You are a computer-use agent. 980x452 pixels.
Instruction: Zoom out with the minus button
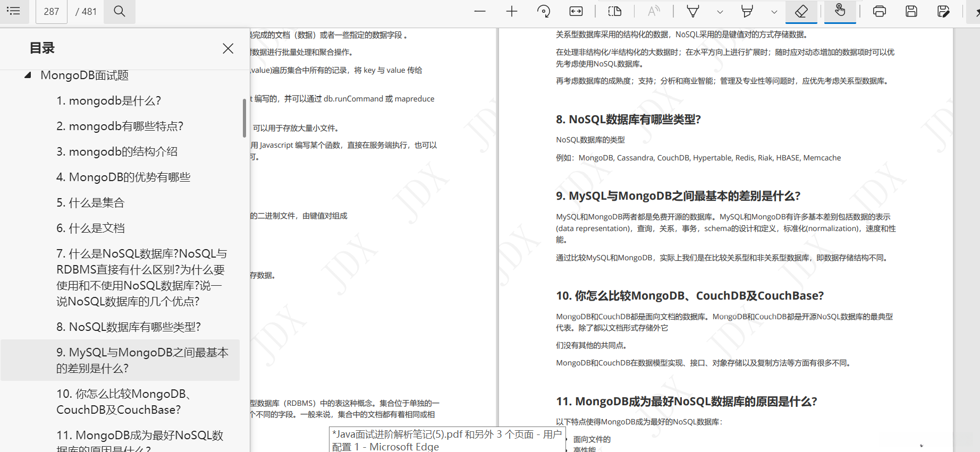coord(480,11)
